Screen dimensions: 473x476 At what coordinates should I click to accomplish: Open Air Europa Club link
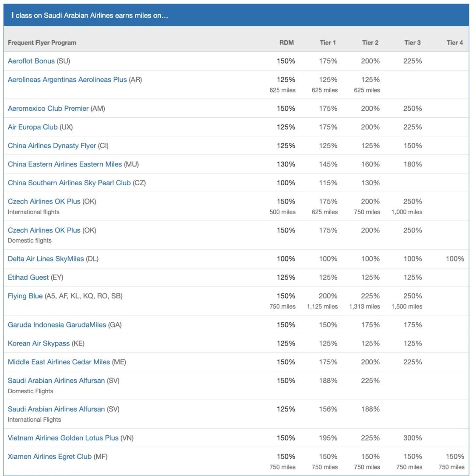click(33, 127)
